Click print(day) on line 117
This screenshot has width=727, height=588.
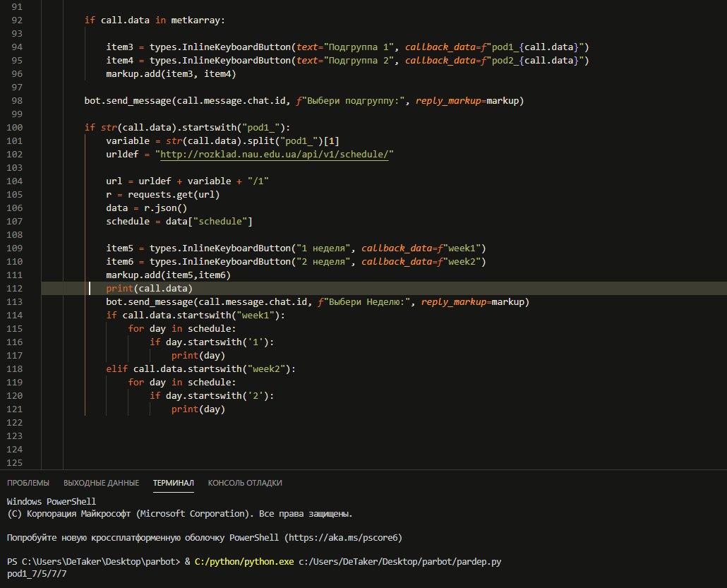(x=198, y=356)
